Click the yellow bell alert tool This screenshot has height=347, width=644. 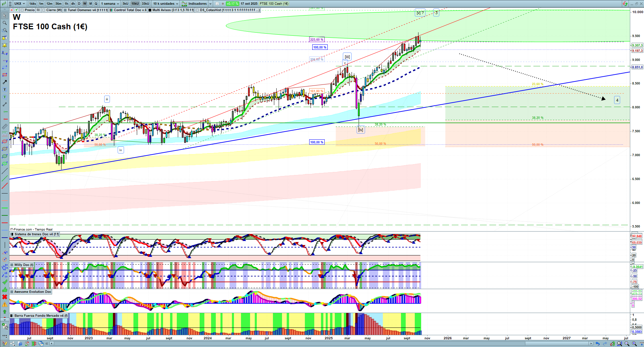[x=5, y=45]
